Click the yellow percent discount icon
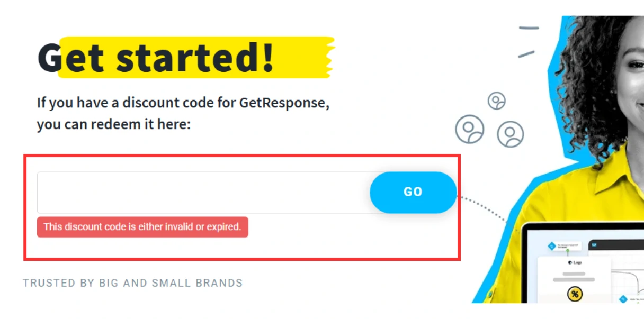 [x=575, y=294]
